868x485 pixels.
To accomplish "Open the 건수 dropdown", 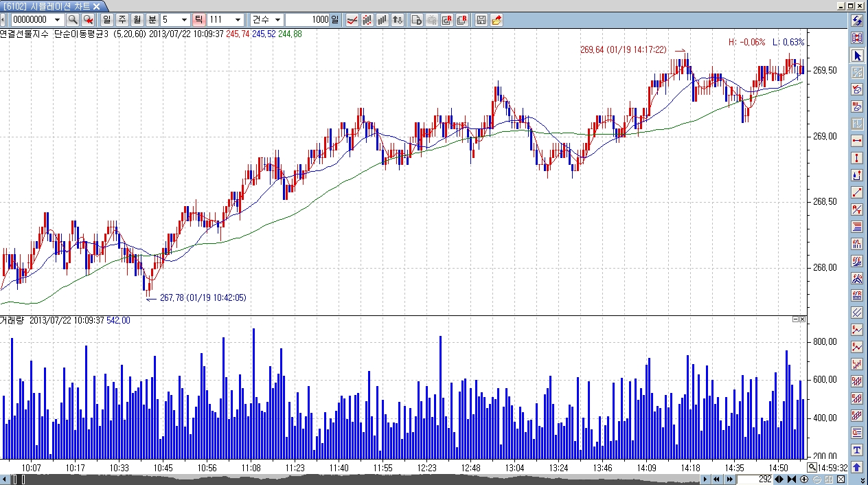I will tap(277, 20).
